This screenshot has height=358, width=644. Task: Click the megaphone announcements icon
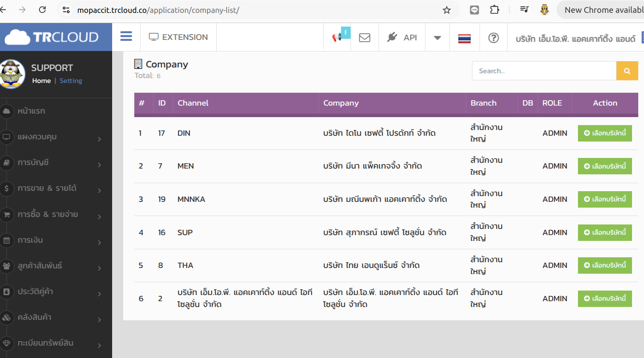[338, 37]
